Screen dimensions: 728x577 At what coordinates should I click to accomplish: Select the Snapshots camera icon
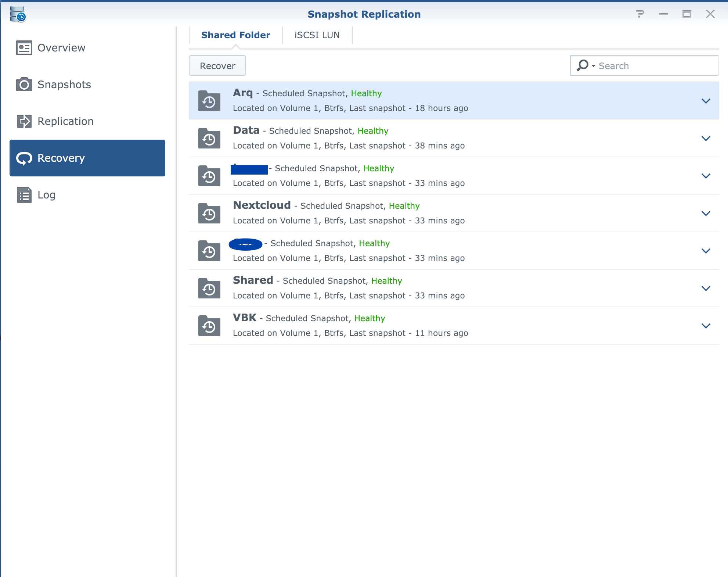[24, 85]
